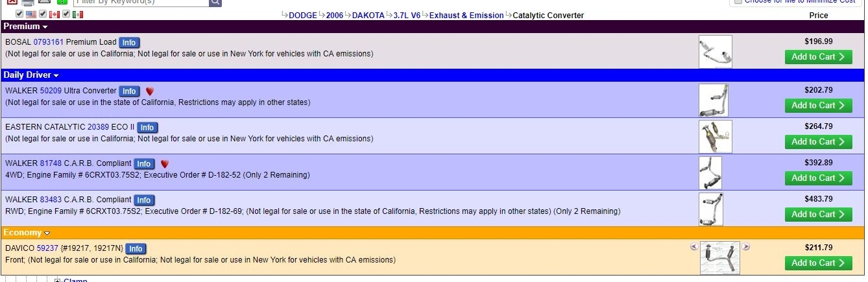Collapse the Daily Driver section header
The height and width of the screenshot is (282, 868).
pos(32,75)
